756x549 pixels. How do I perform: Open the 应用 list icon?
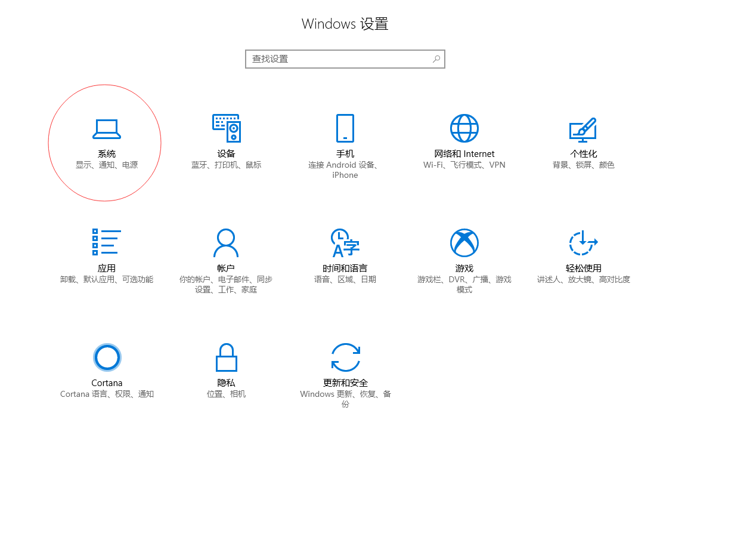click(x=107, y=242)
